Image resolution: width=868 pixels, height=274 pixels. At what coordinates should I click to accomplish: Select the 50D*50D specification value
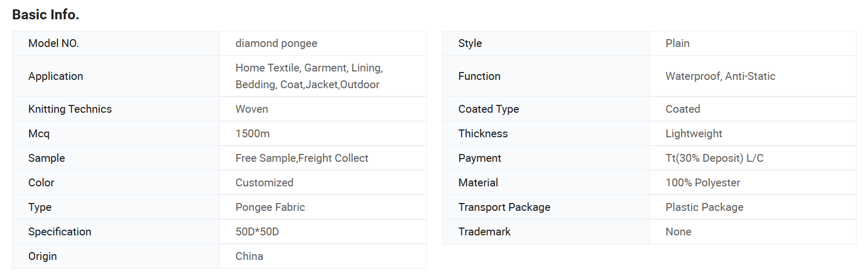pyautogui.click(x=257, y=232)
